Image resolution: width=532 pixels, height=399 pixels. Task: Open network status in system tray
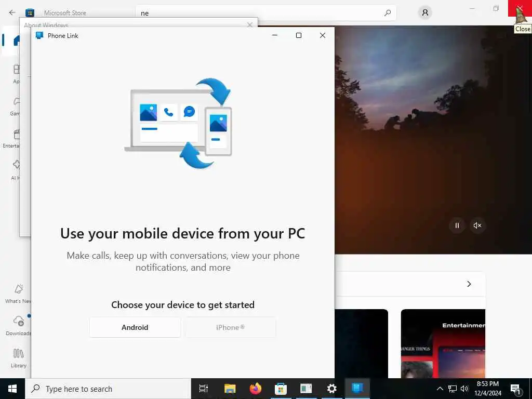pyautogui.click(x=453, y=389)
